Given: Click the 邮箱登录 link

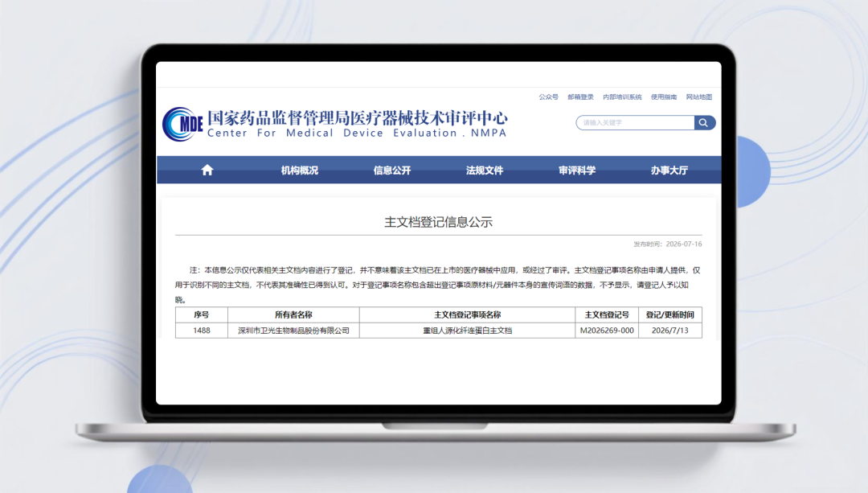Looking at the screenshot, I should click(580, 97).
